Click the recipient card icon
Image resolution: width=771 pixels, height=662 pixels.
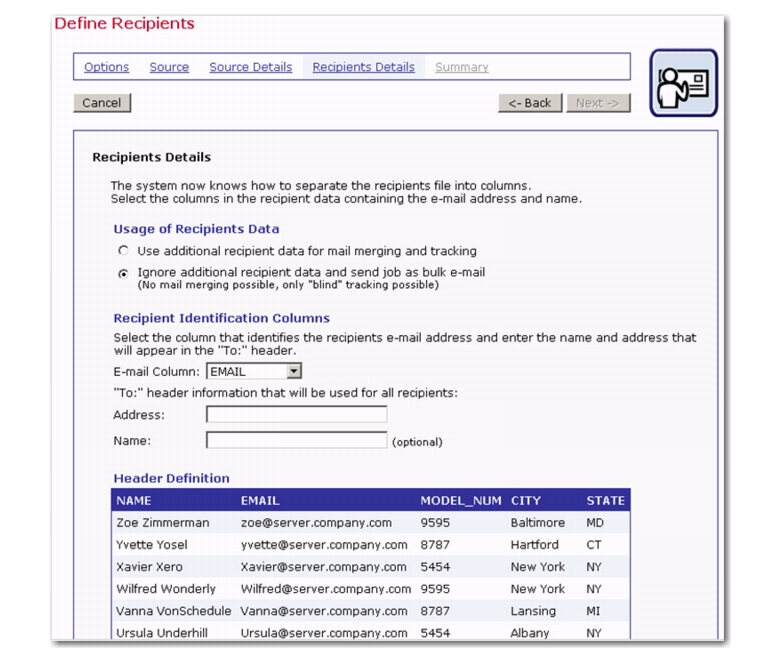pyautogui.click(x=683, y=83)
